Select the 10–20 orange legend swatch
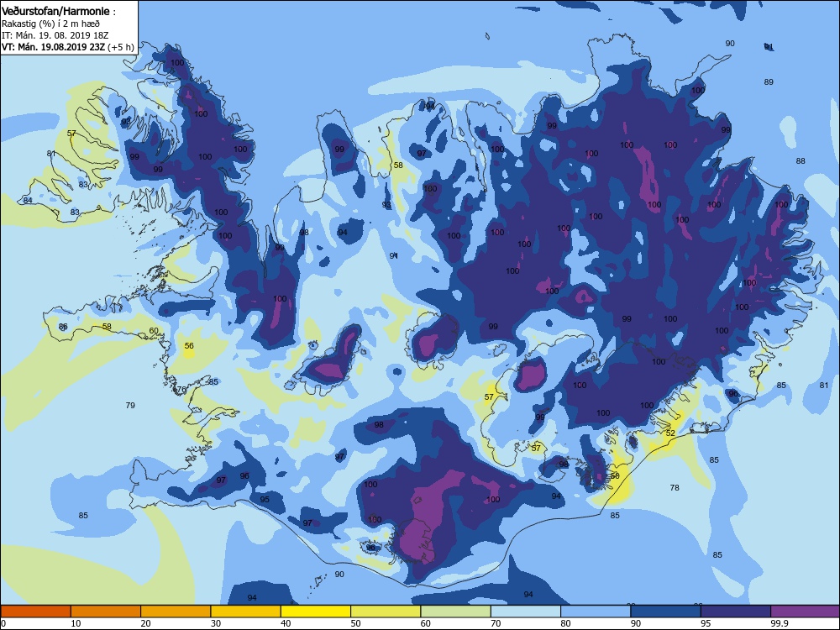 (106, 612)
